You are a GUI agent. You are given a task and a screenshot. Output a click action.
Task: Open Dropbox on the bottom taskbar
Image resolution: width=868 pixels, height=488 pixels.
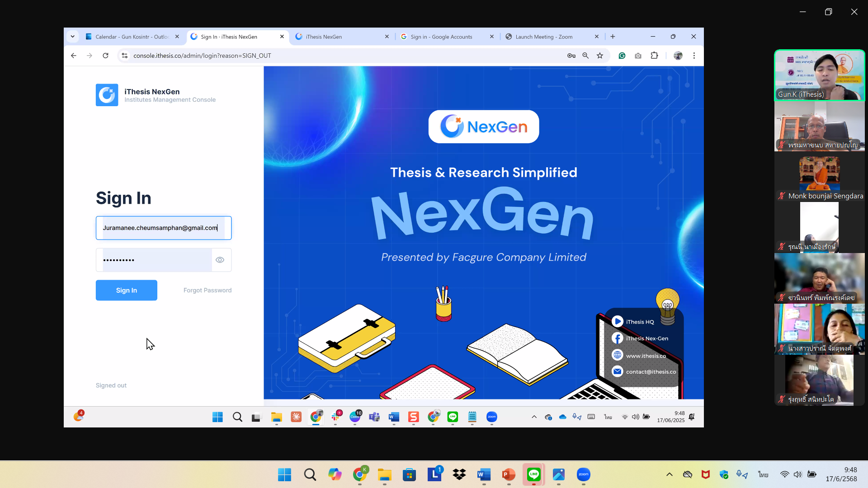(x=459, y=475)
